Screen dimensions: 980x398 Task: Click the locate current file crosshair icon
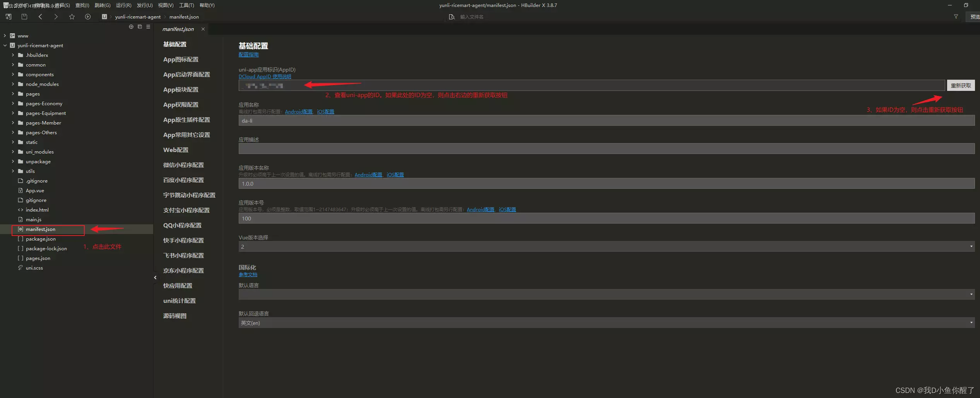pos(131,27)
